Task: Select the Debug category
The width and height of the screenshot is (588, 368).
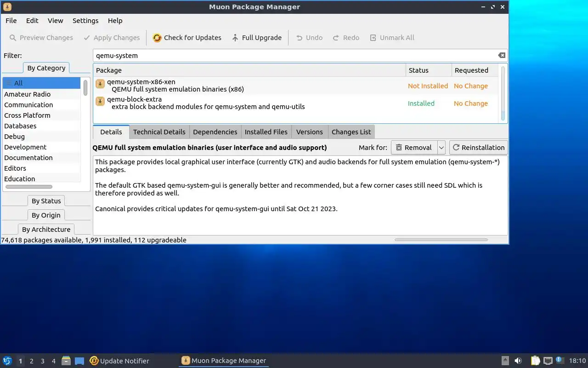Action: tap(41, 136)
